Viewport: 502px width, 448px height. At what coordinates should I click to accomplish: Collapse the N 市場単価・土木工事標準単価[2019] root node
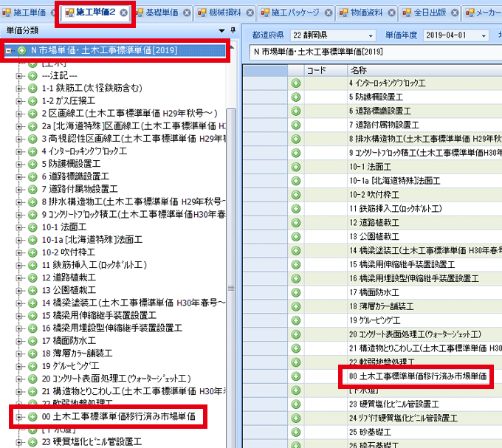point(8,50)
